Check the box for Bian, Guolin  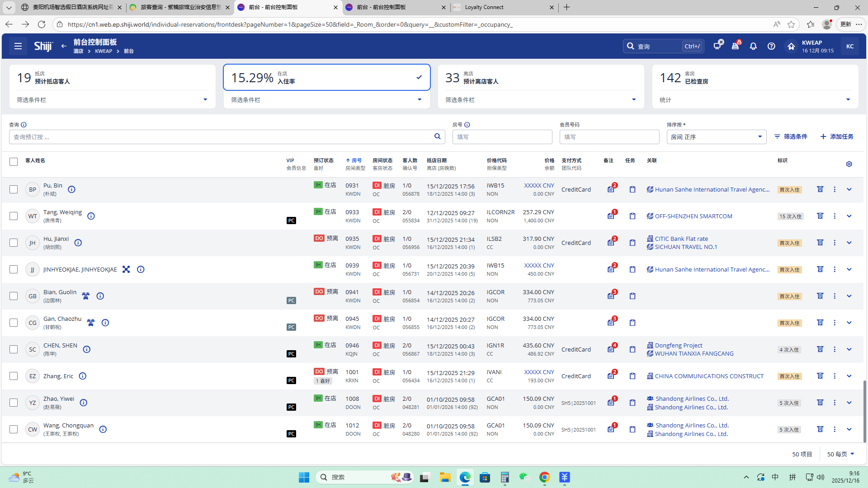(x=14, y=296)
